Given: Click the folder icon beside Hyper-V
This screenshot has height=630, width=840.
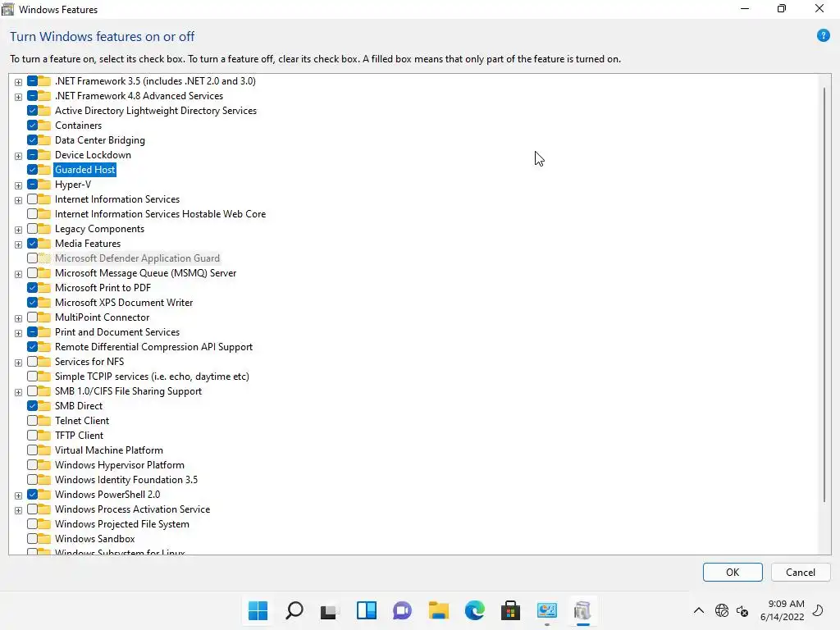Looking at the screenshot, I should click(44, 185).
